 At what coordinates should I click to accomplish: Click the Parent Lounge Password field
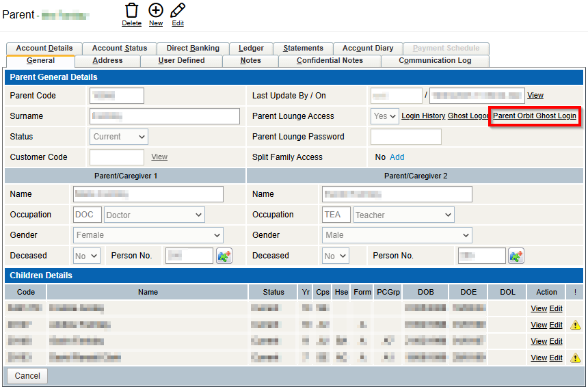pos(405,137)
